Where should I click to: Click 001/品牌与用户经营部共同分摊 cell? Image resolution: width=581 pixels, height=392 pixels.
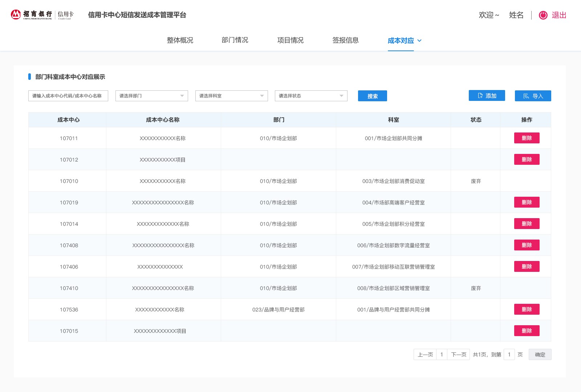(394, 310)
